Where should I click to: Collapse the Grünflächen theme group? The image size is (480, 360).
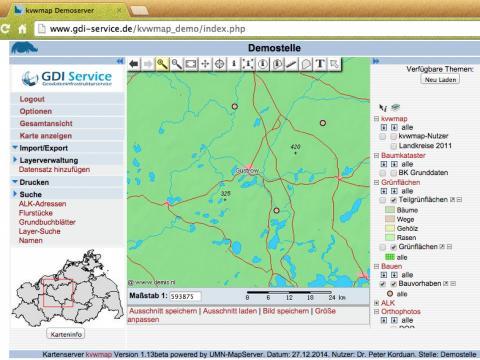point(377,182)
